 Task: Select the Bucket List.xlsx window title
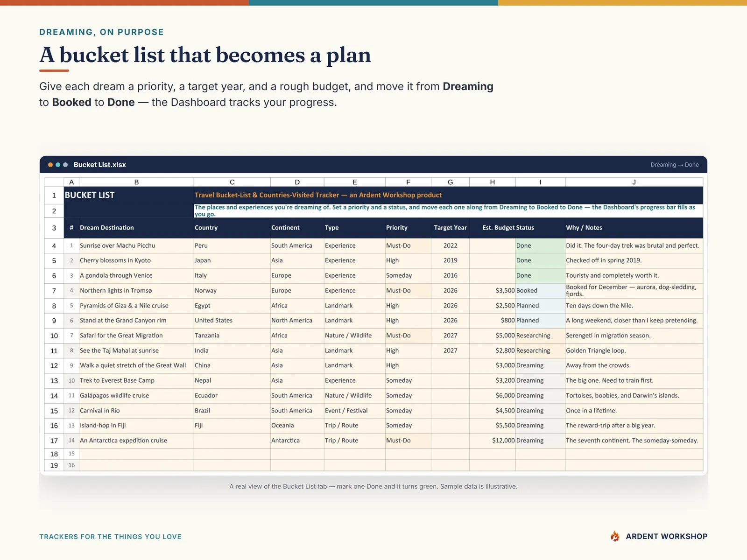tap(100, 165)
